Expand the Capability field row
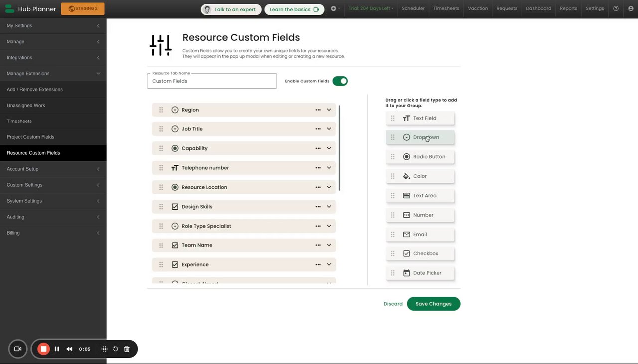Viewport: 638px width, 364px height. coord(329,148)
